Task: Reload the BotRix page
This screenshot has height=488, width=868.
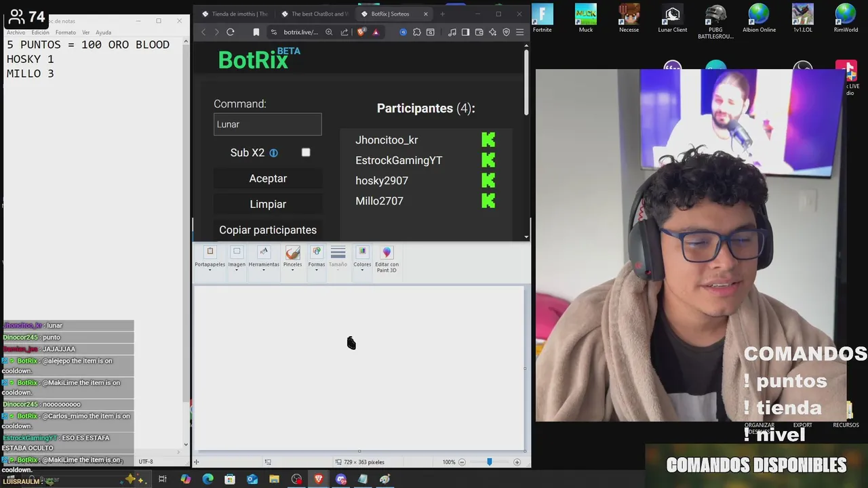Action: coord(231,32)
